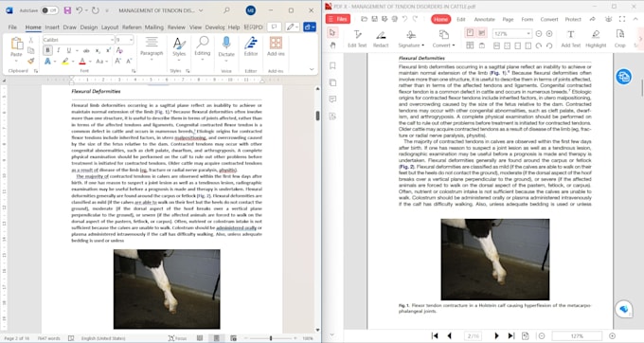Open the MB account avatar in Word
The image size is (644, 343).
251,10
